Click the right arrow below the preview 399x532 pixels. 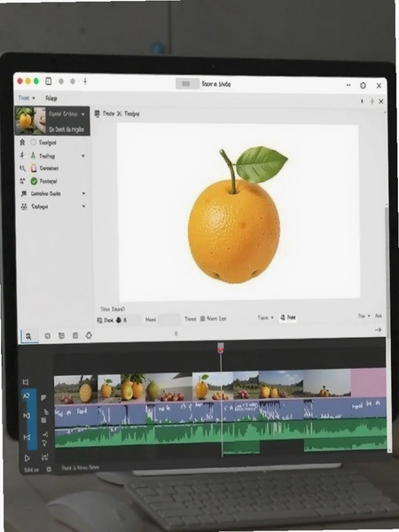pos(379,330)
